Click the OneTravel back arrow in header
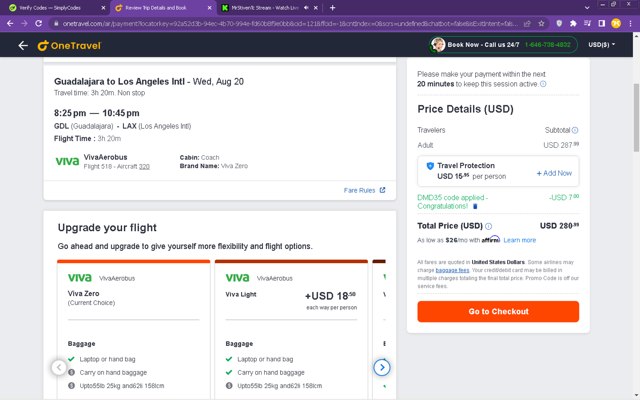640x400 pixels. (23, 45)
